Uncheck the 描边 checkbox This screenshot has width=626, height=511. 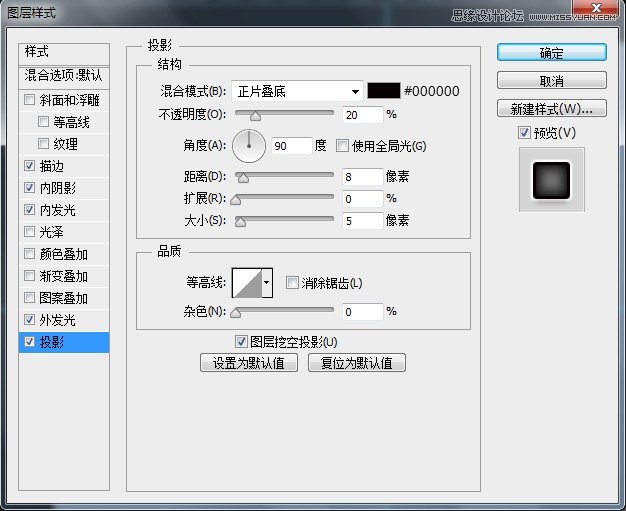pos(30,165)
